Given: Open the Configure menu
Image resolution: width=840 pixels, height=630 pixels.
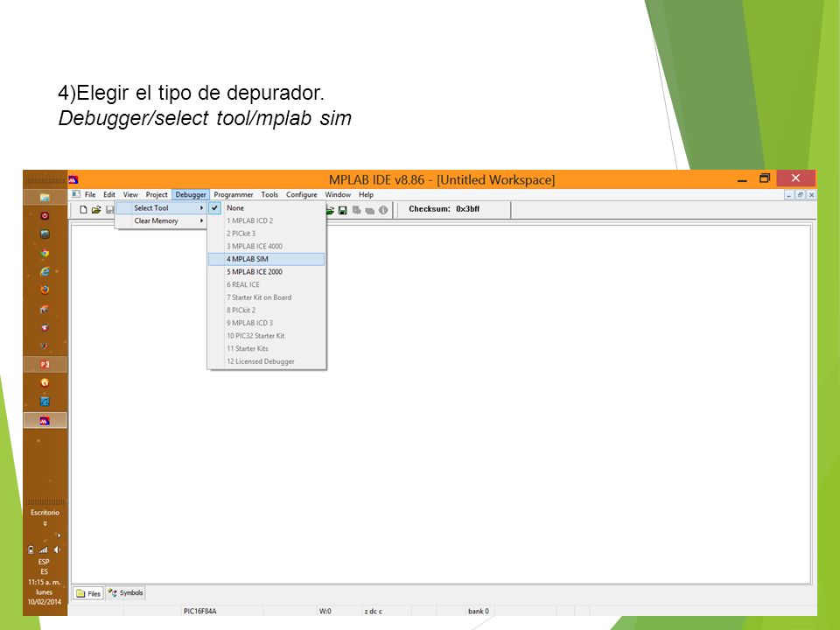Looking at the screenshot, I should (x=302, y=194).
